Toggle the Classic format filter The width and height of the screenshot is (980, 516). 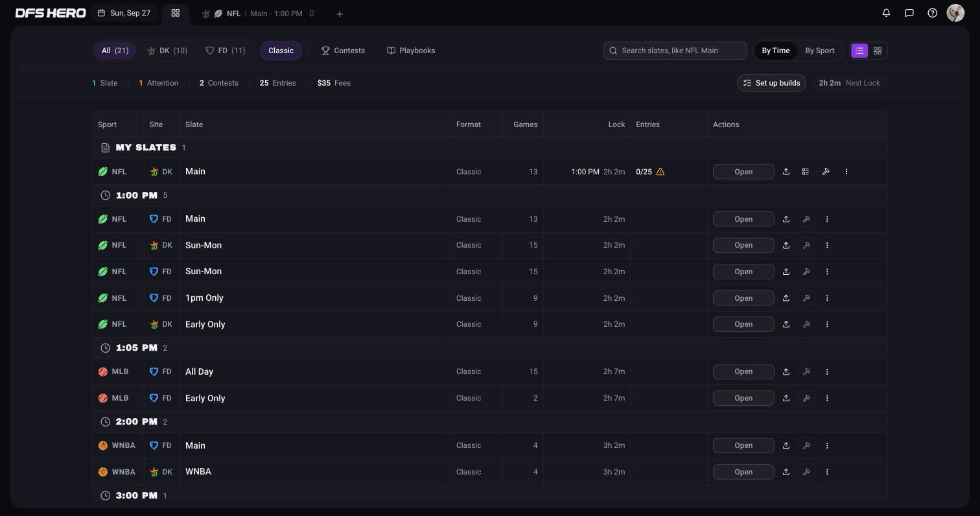click(281, 51)
